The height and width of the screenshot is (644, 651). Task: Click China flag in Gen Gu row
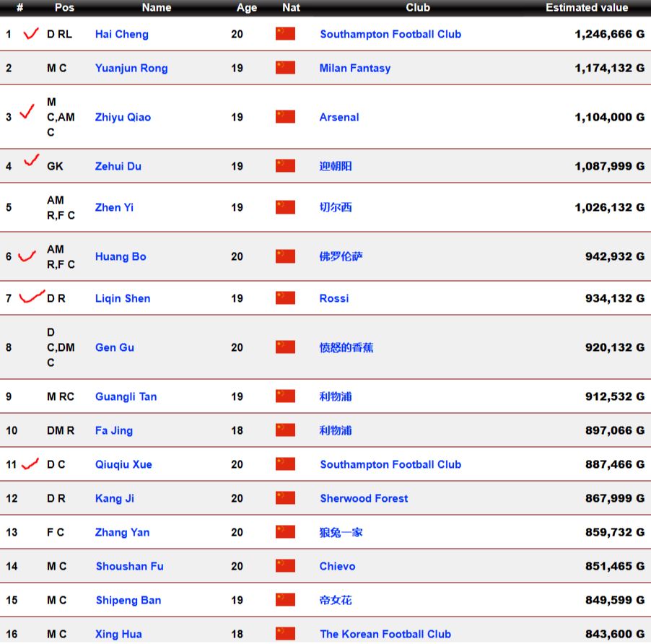(285, 347)
